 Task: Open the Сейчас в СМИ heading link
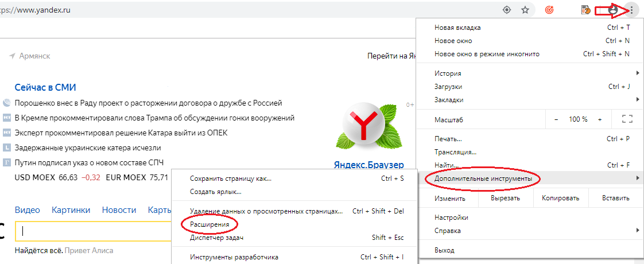click(x=45, y=87)
